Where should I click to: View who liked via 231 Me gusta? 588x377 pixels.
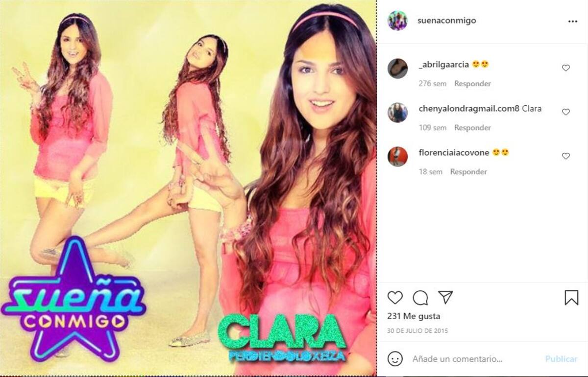[x=414, y=316]
